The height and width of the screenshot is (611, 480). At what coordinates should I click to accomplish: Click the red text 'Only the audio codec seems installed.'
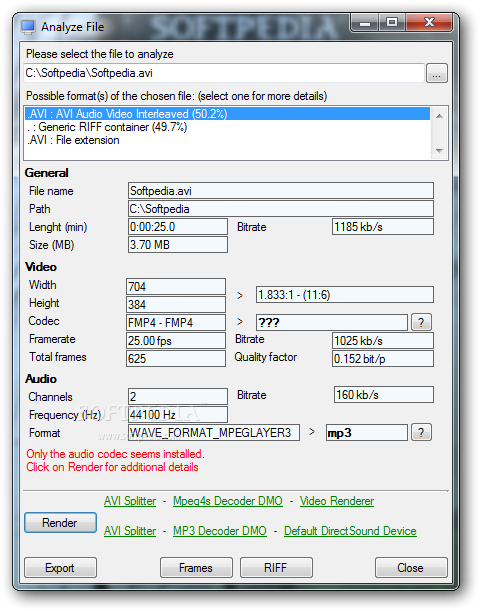point(115,454)
